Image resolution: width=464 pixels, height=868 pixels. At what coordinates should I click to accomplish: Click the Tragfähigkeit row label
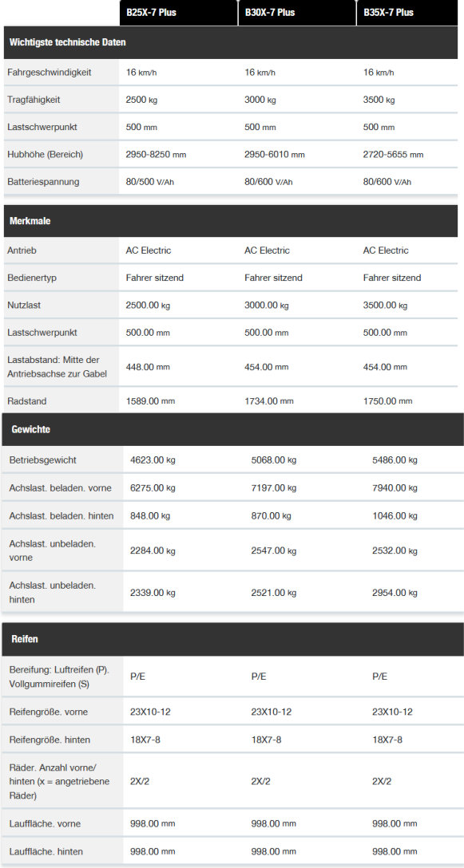pos(34,101)
